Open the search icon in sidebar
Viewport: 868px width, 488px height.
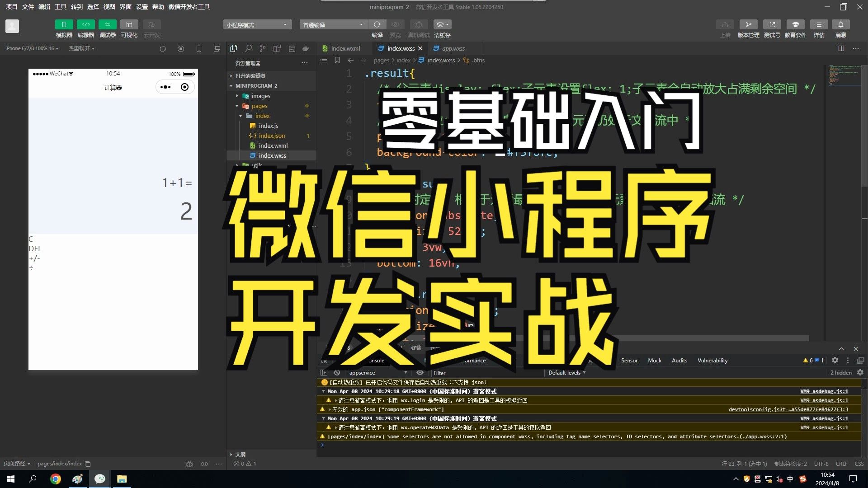[248, 48]
